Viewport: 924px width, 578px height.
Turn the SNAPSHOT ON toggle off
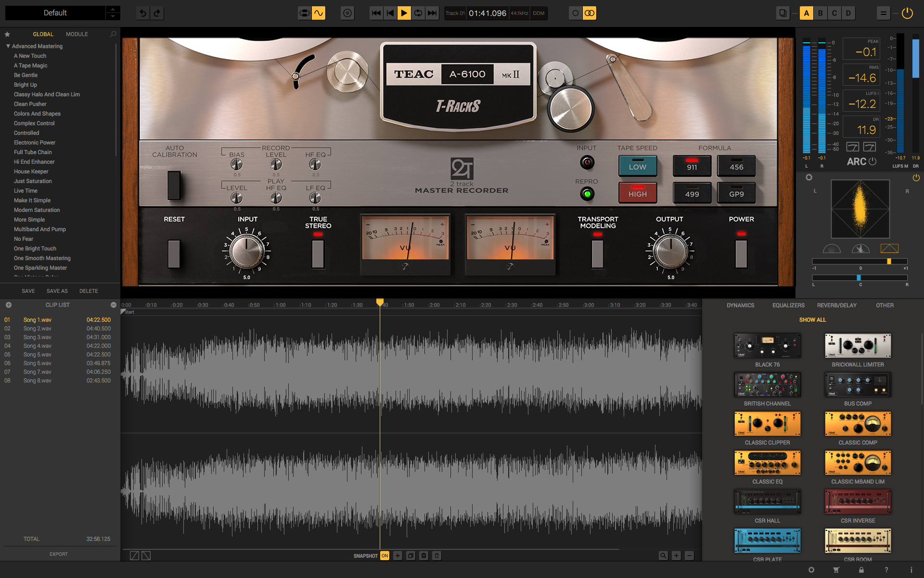click(385, 555)
